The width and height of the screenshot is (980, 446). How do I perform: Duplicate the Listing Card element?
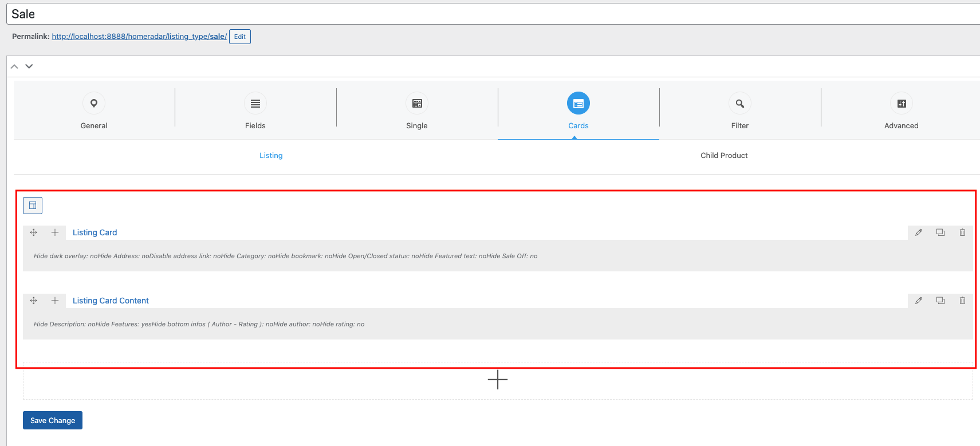pyautogui.click(x=940, y=232)
